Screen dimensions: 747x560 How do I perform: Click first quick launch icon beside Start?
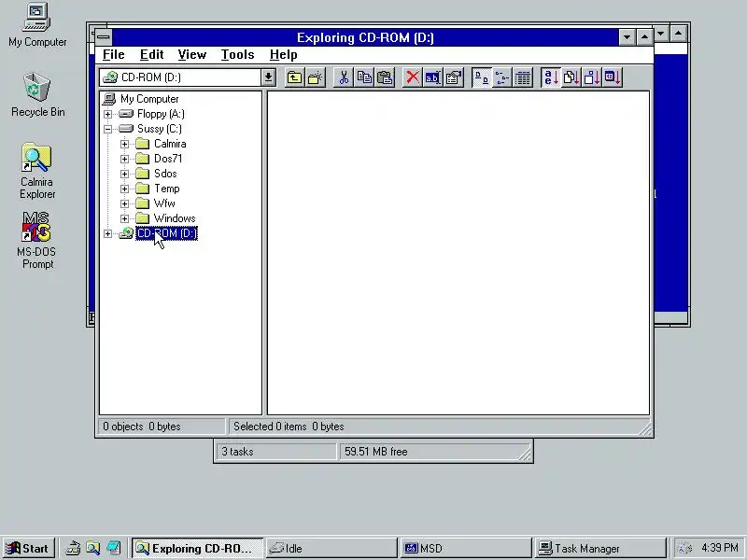pyautogui.click(x=73, y=549)
